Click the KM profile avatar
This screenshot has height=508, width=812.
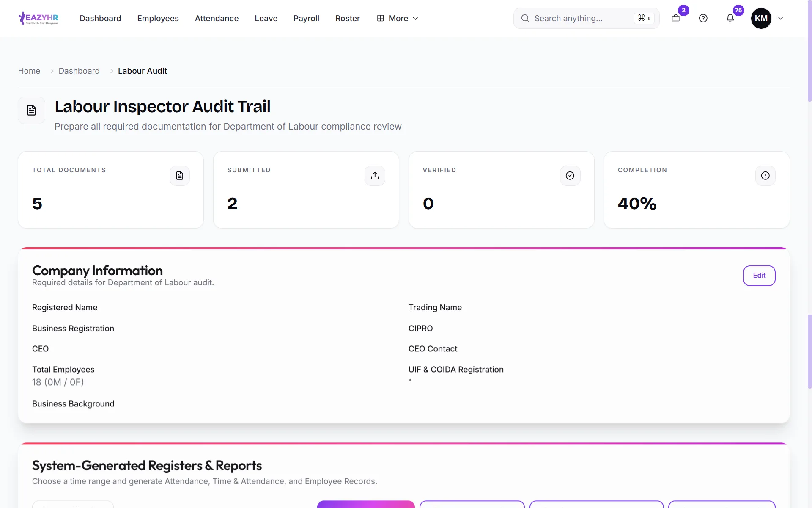[x=761, y=18]
